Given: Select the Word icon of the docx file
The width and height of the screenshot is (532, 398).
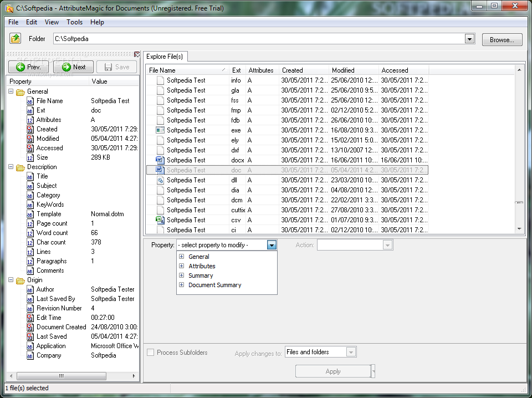Looking at the screenshot, I should (x=160, y=160).
